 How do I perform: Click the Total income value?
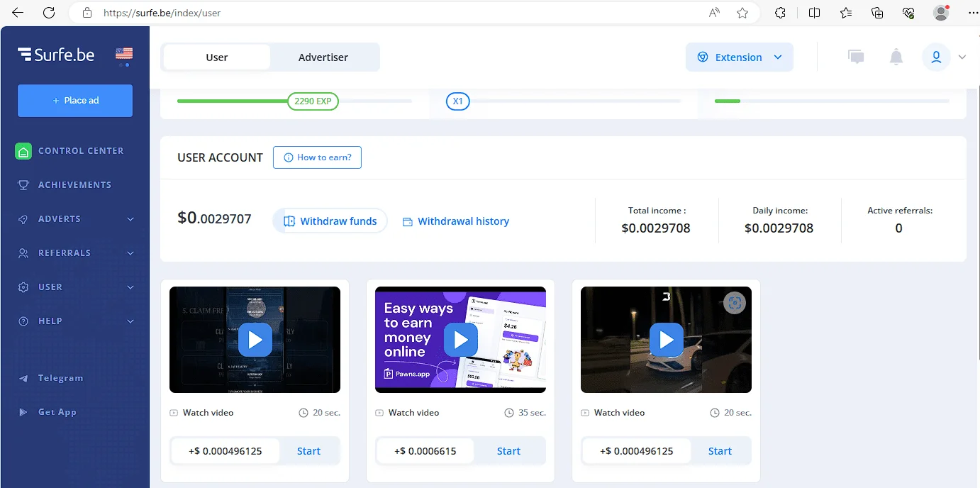click(656, 228)
